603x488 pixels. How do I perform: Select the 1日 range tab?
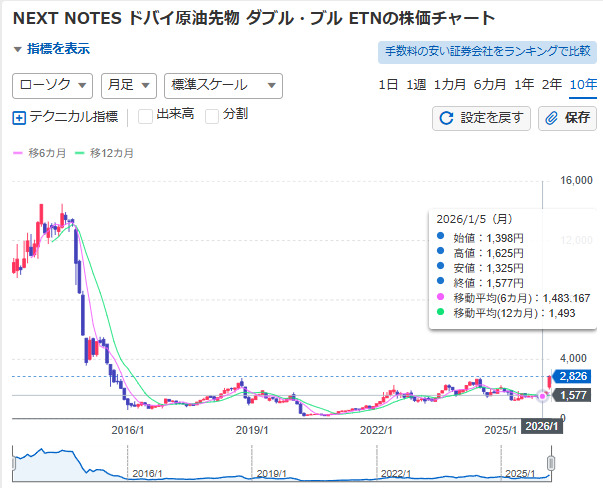click(388, 84)
